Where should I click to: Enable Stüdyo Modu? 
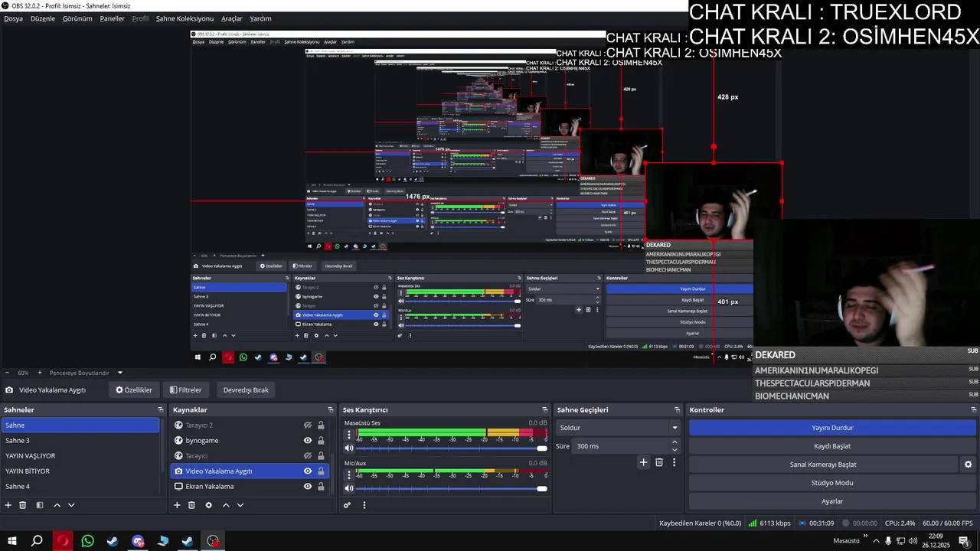click(x=832, y=483)
